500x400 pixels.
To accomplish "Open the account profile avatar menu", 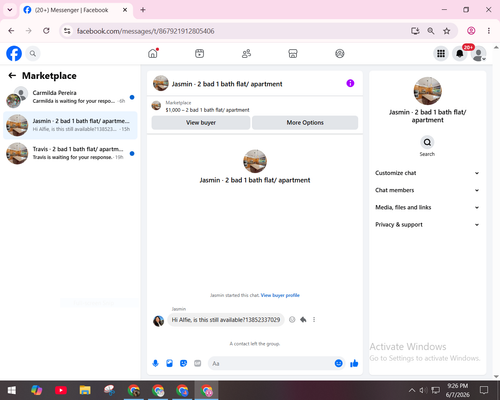I will (478, 54).
